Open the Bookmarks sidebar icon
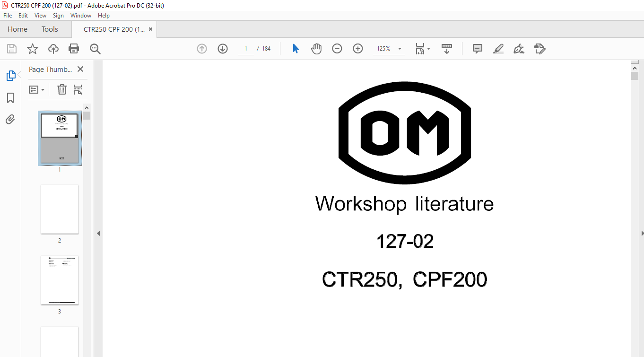This screenshot has width=644, height=357. [10, 97]
